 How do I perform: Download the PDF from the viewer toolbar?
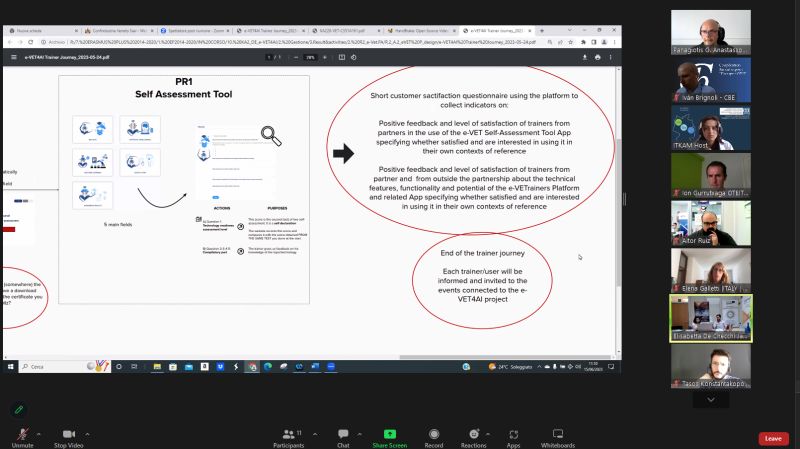click(x=582, y=57)
